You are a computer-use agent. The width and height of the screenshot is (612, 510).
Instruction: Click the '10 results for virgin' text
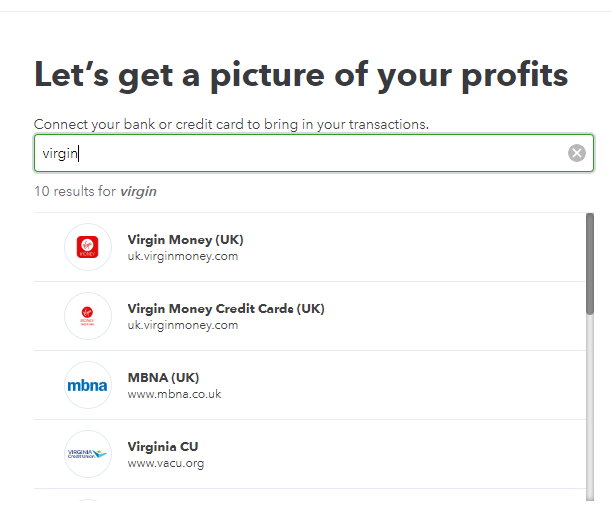95,191
